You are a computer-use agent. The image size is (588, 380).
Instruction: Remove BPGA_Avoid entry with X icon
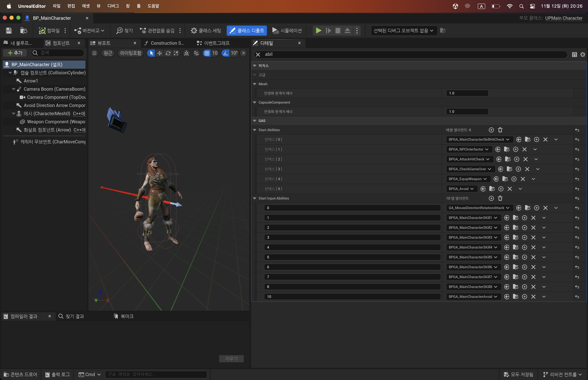pyautogui.click(x=510, y=189)
